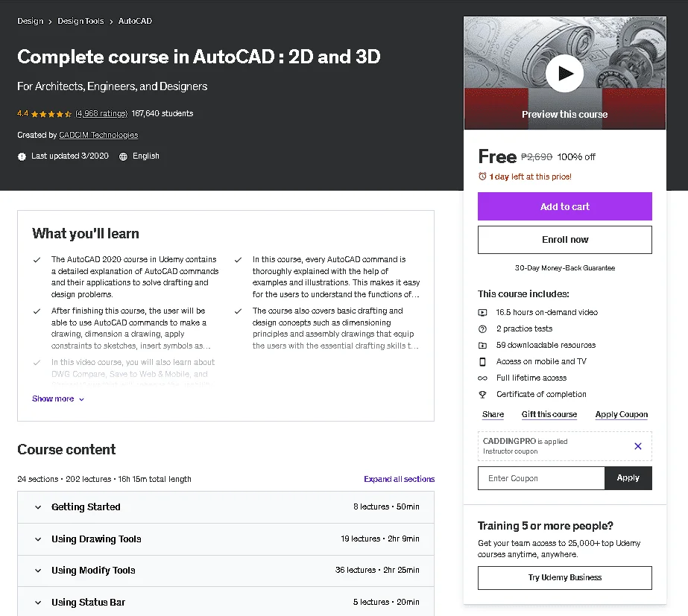Expand the Using Modify Tools section
Viewport: 688px width, 616px height.
(x=226, y=571)
